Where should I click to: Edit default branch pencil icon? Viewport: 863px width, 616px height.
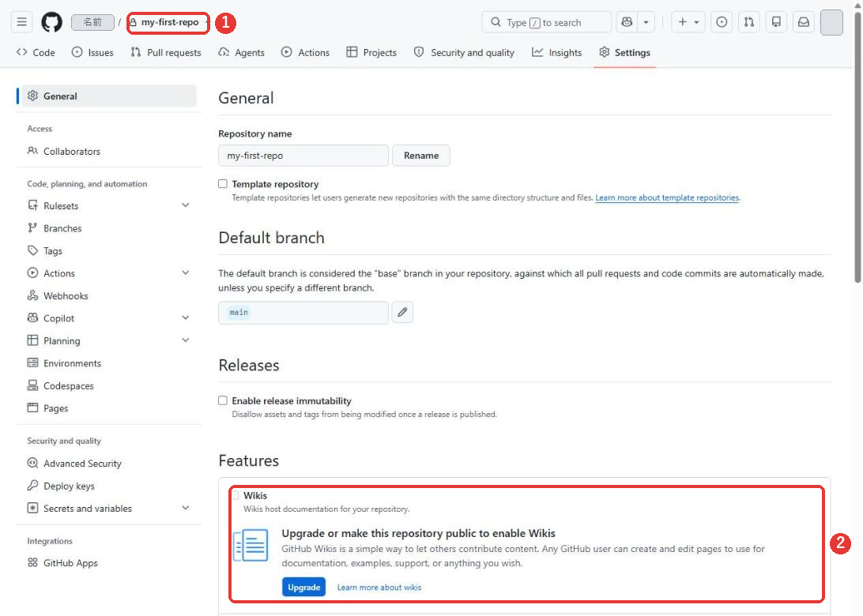[x=402, y=313]
